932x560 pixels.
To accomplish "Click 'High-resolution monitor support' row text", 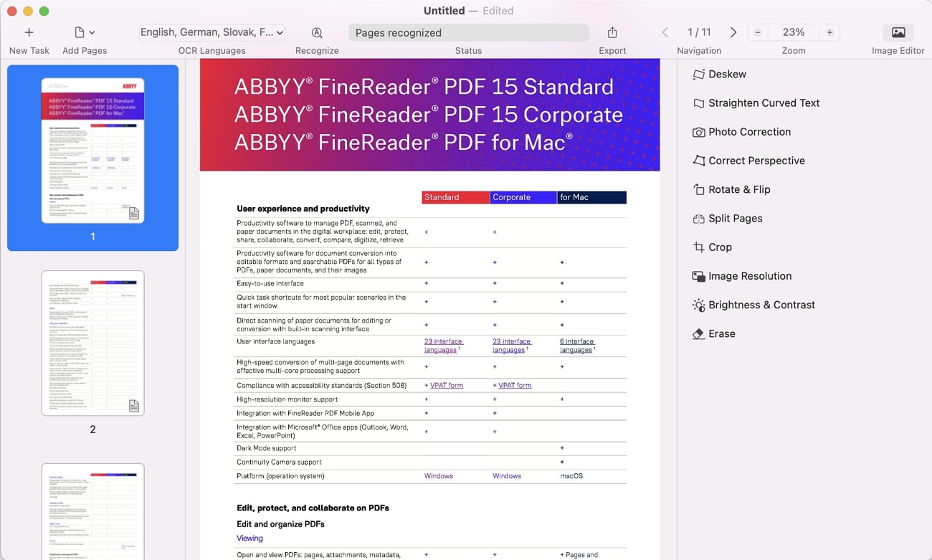I will [287, 399].
